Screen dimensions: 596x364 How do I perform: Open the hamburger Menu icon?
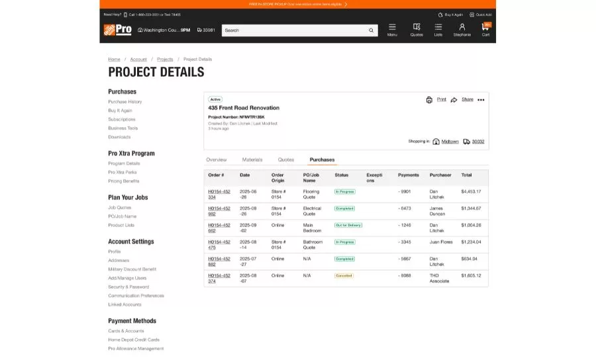(392, 27)
